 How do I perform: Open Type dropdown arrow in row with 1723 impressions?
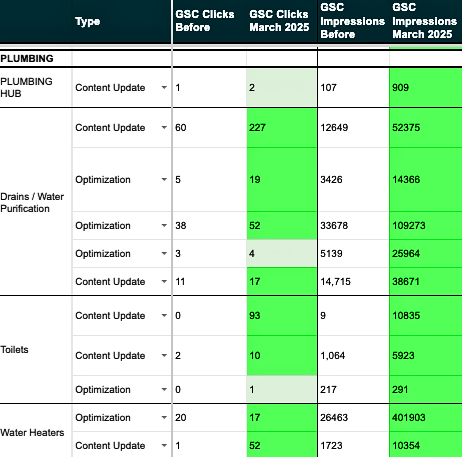[164, 446]
